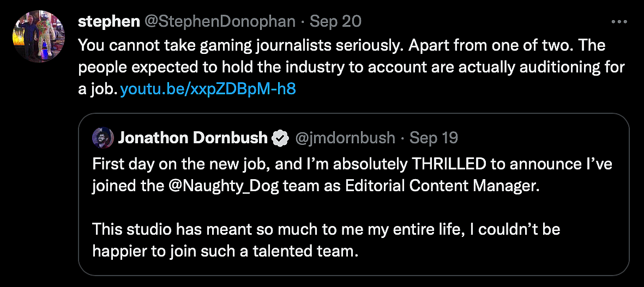
Task: Click the verified badge beside Jonathon Dornbush
Action: [x=280, y=138]
